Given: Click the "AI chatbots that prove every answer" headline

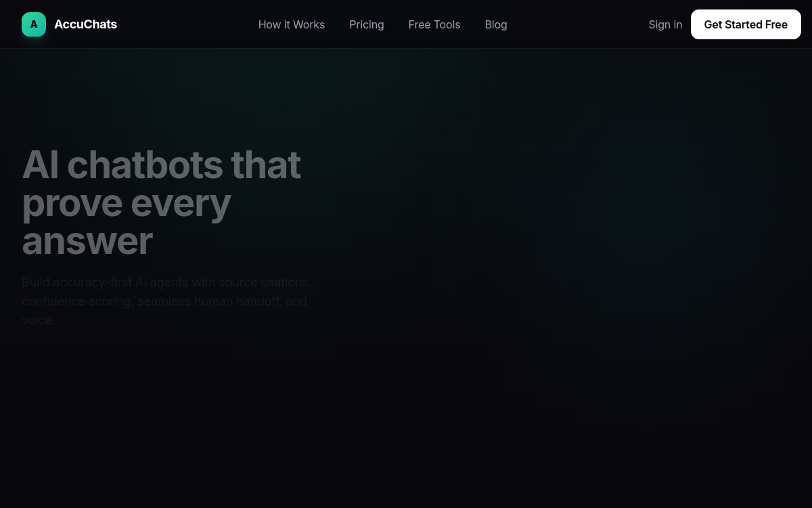Looking at the screenshot, I should coord(161,203).
